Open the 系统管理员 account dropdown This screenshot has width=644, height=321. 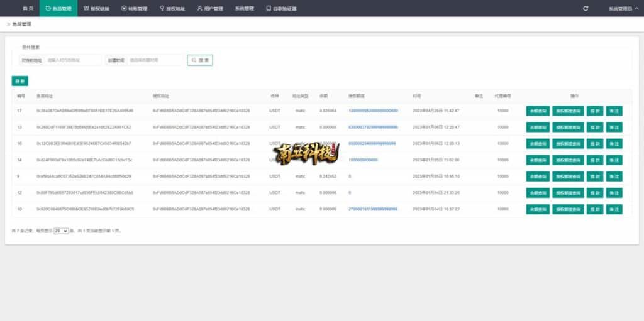click(x=622, y=9)
